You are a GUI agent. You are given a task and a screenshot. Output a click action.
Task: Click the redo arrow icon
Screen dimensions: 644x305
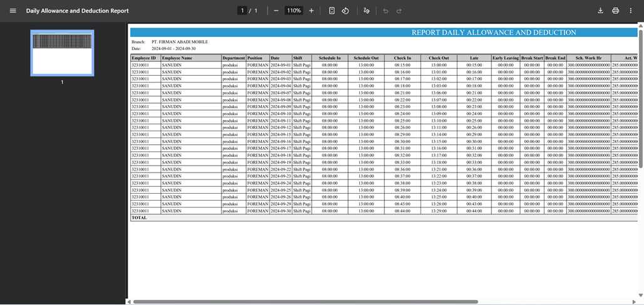[x=399, y=11]
